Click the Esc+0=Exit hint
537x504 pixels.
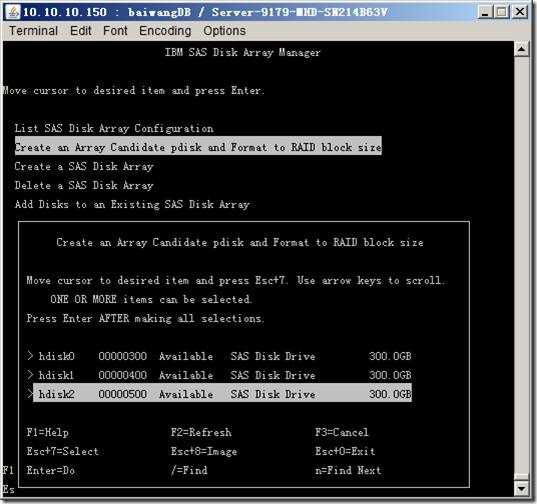345,451
